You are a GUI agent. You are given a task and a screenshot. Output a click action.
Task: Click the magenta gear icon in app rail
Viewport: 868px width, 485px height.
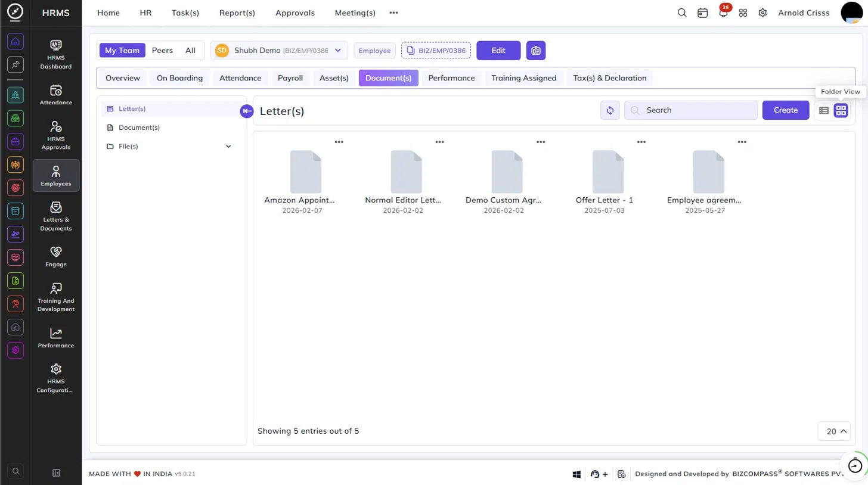click(x=15, y=350)
